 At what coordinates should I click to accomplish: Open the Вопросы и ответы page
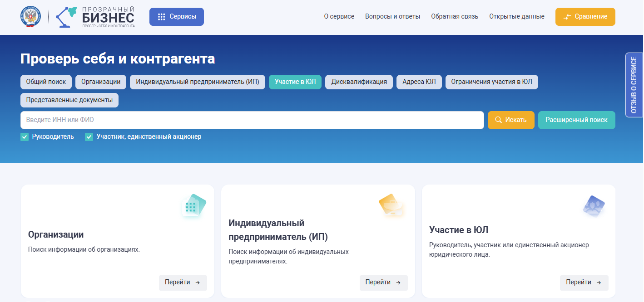[x=392, y=17]
